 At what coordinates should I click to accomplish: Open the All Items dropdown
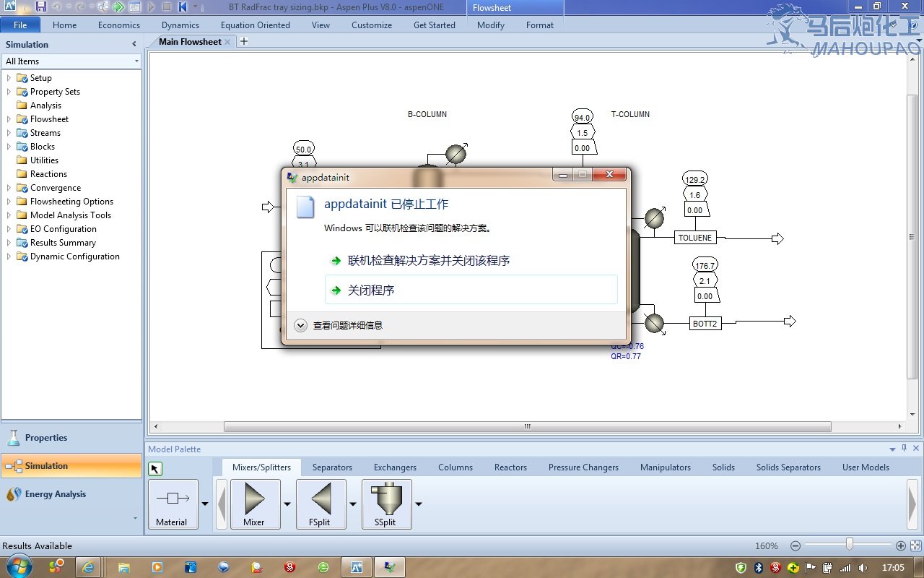[x=71, y=61]
